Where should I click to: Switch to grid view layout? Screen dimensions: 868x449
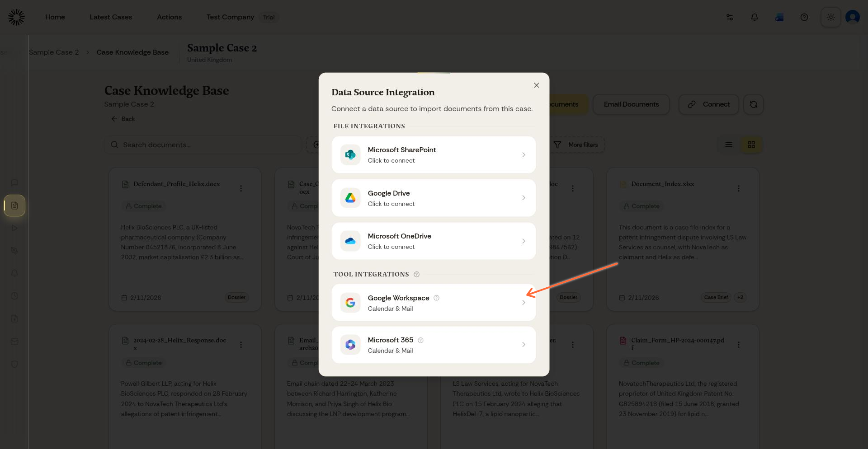[751, 145]
